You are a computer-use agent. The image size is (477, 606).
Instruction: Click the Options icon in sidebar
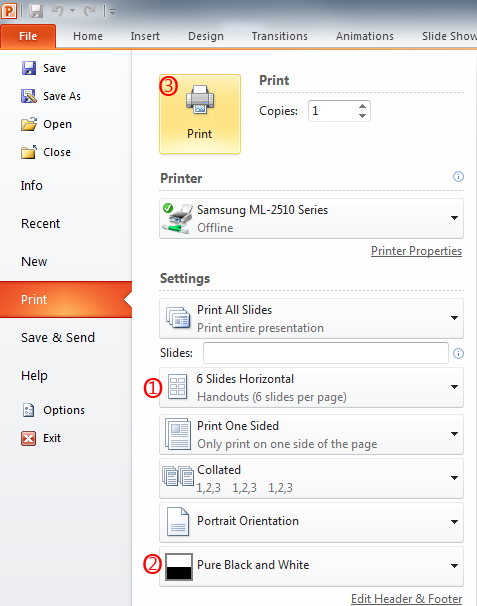coord(28,410)
